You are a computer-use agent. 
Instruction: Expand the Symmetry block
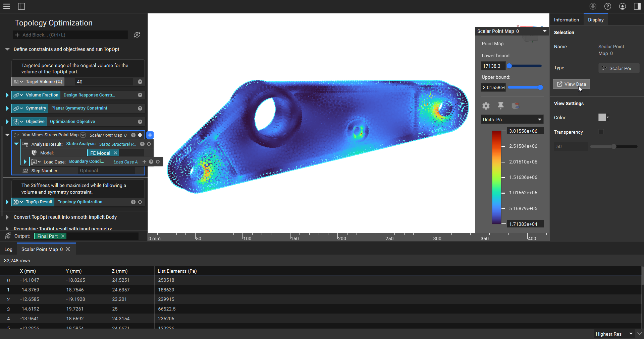coord(7,108)
